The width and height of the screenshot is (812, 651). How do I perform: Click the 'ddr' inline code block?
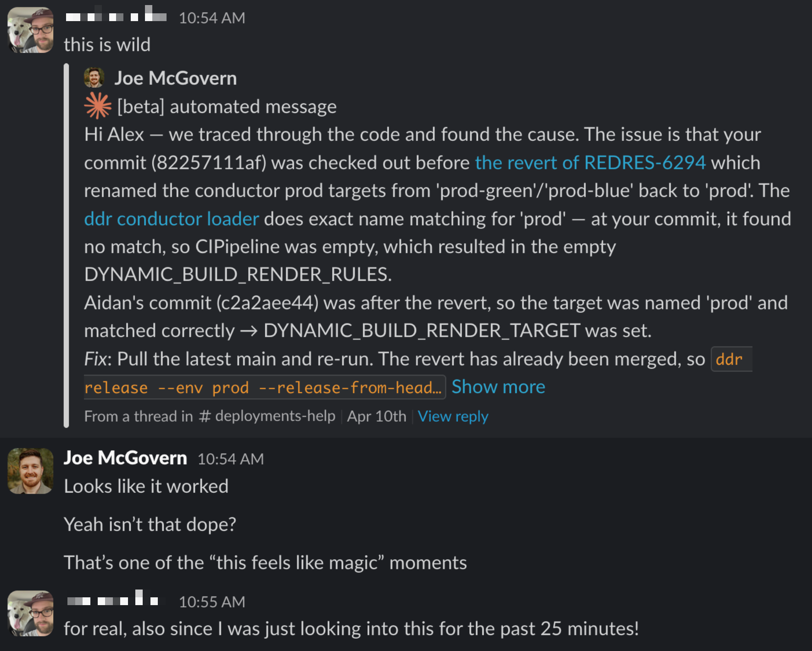tap(731, 359)
